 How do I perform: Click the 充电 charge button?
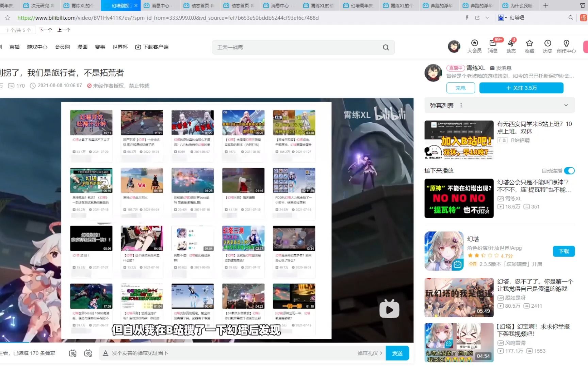pyautogui.click(x=460, y=88)
